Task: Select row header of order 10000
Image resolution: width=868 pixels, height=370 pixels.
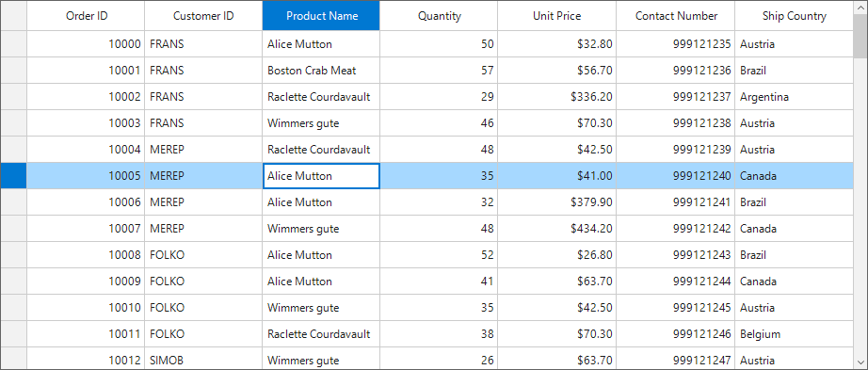Action: point(14,43)
